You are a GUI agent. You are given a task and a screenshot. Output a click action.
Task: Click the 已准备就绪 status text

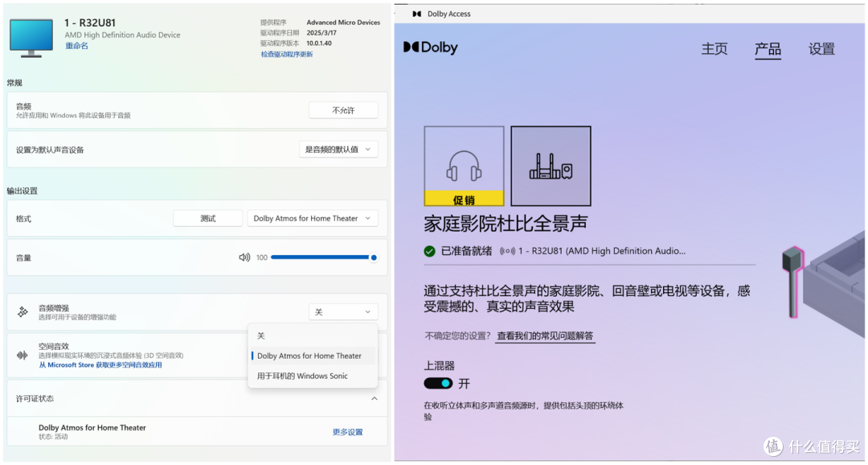pyautogui.click(x=466, y=251)
